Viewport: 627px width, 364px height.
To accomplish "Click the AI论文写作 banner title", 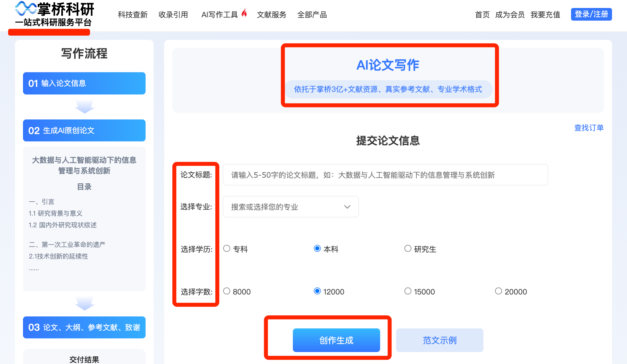I will (x=388, y=65).
